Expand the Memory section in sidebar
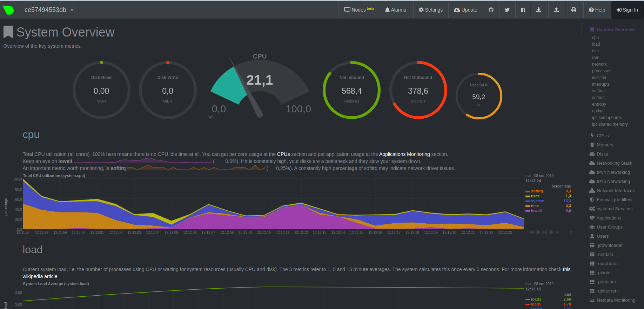 [605, 145]
